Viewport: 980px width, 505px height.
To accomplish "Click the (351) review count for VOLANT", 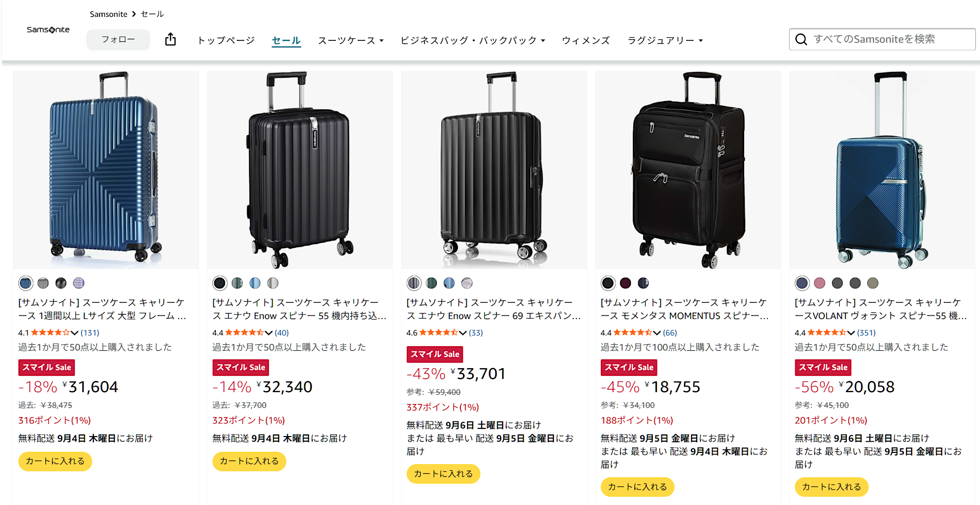I will [x=867, y=332].
